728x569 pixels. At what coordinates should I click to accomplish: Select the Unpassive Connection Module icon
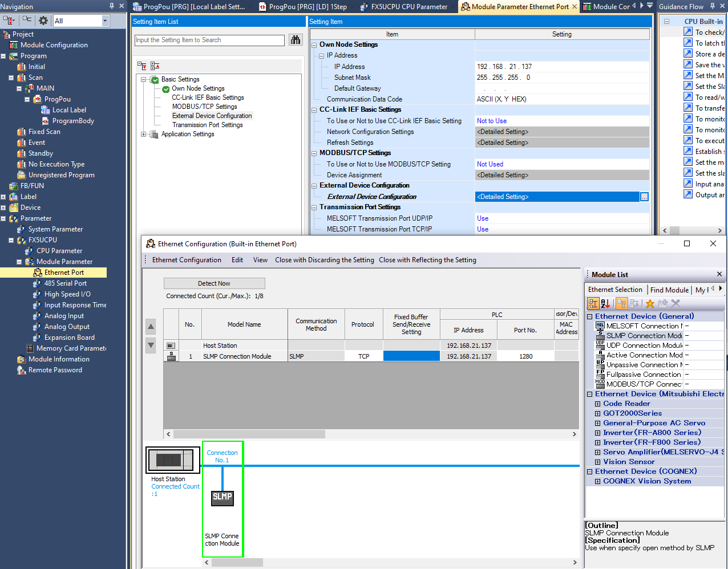pos(600,364)
